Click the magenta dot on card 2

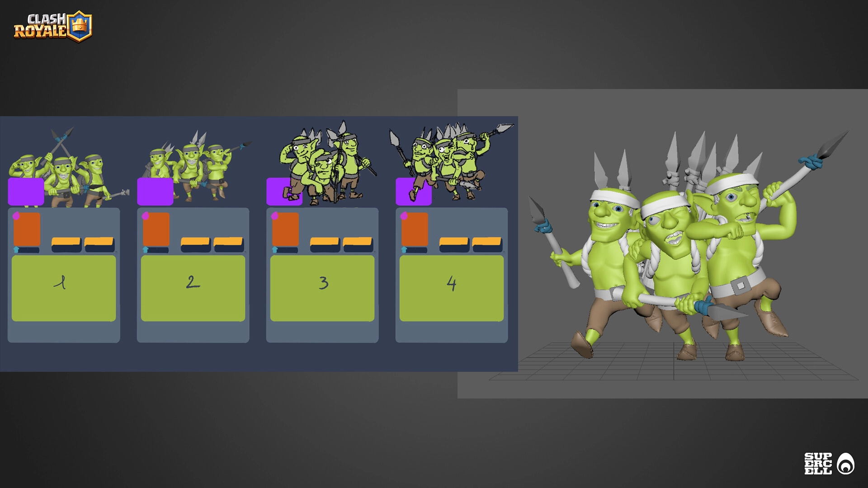coord(146,216)
